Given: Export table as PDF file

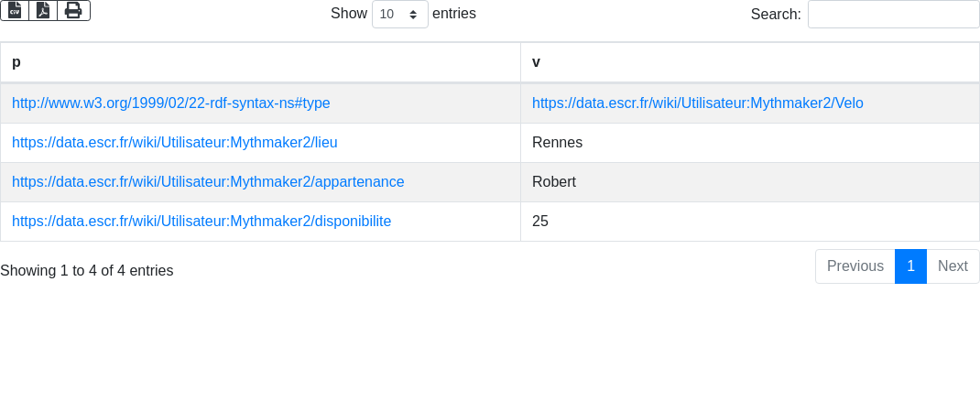Looking at the screenshot, I should pos(43,10).
